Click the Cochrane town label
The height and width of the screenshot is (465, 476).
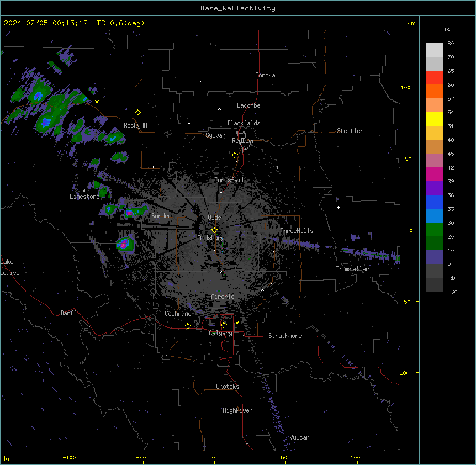[x=178, y=314]
